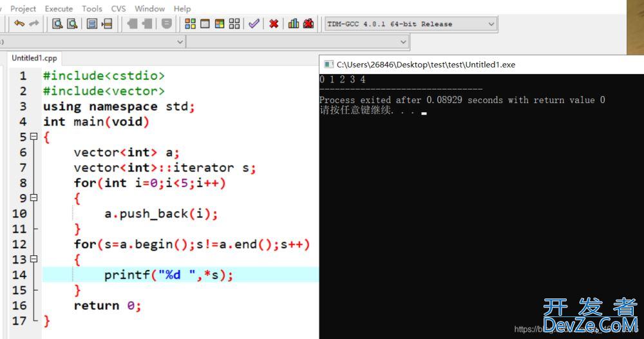Click the purple checkmark Debug icon

coord(254,24)
